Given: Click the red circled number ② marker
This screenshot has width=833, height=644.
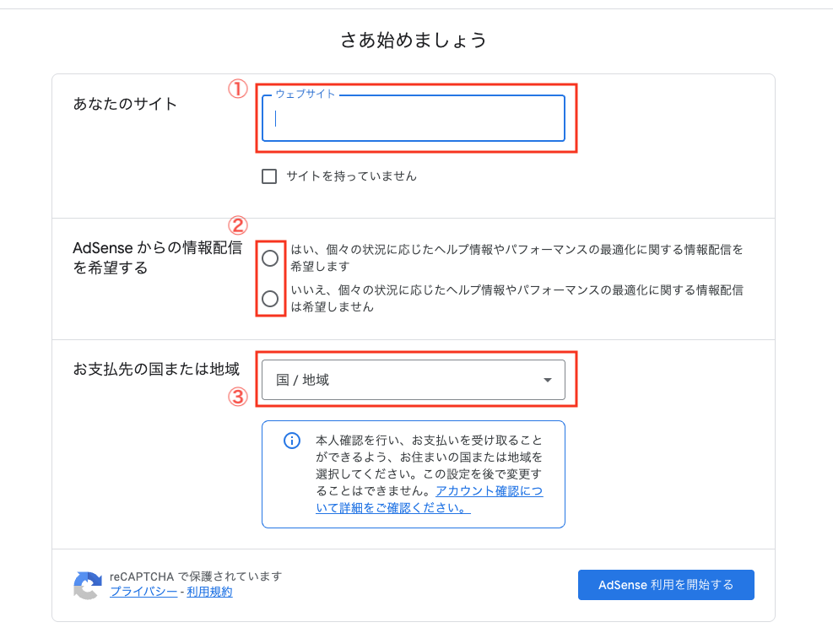Looking at the screenshot, I should [x=239, y=225].
